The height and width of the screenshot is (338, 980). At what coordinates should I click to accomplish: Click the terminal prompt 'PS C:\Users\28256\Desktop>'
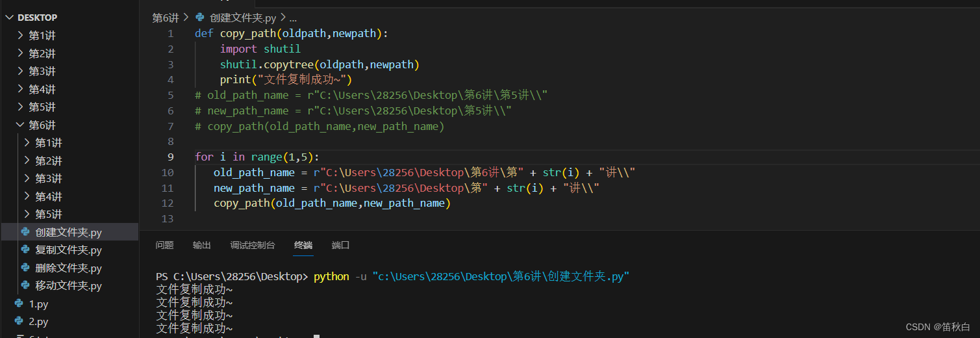click(232, 277)
